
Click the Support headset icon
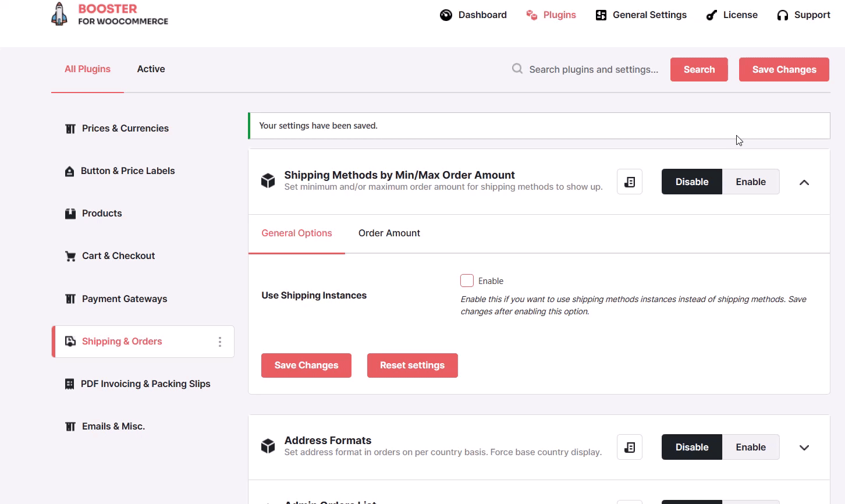tap(783, 15)
